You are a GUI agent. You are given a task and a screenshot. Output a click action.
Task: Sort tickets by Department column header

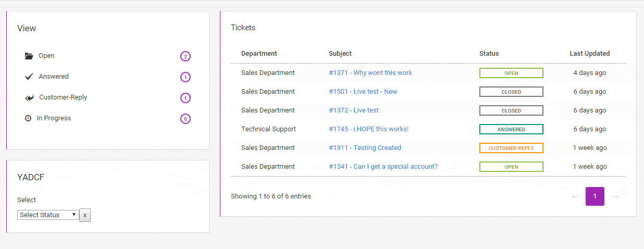(259, 54)
